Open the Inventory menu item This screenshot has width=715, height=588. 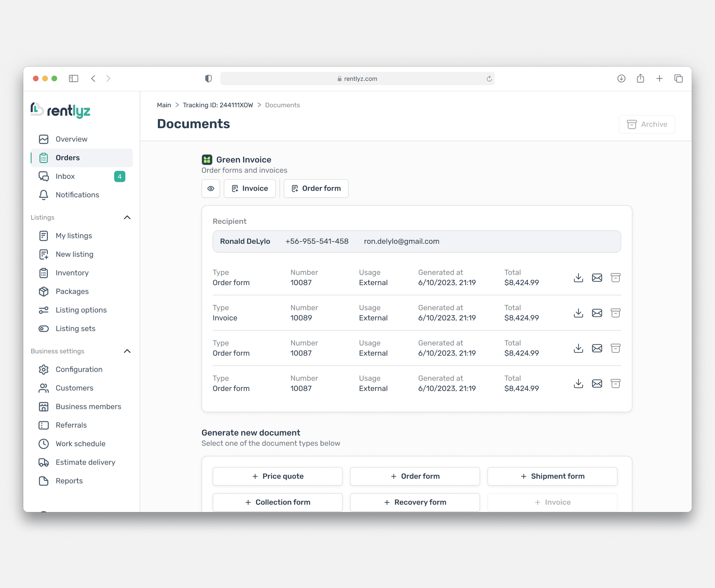72,273
